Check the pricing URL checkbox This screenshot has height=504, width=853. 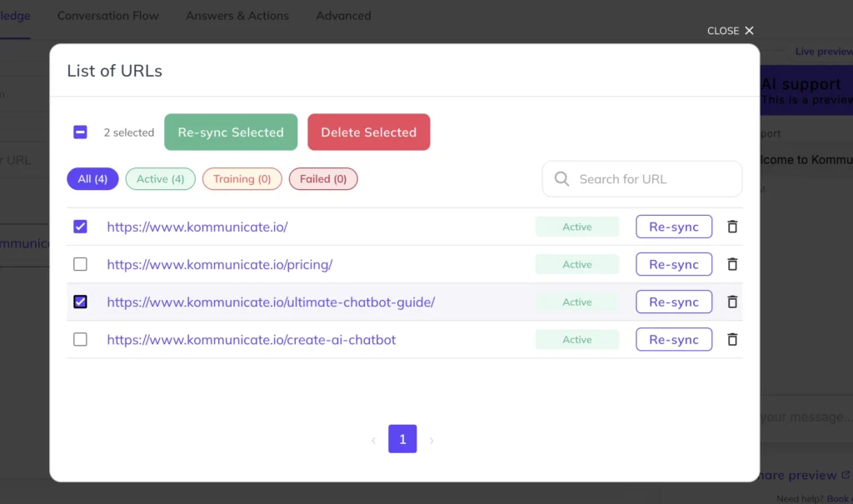tap(80, 264)
